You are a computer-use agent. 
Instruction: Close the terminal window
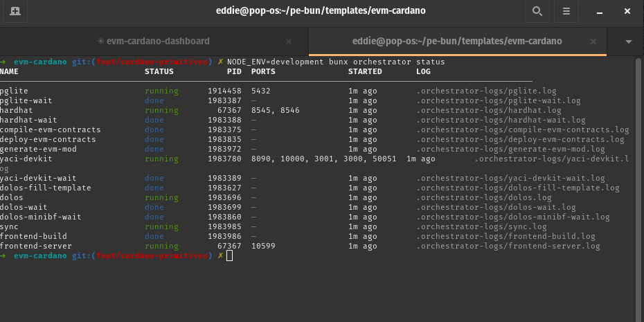click(x=627, y=11)
